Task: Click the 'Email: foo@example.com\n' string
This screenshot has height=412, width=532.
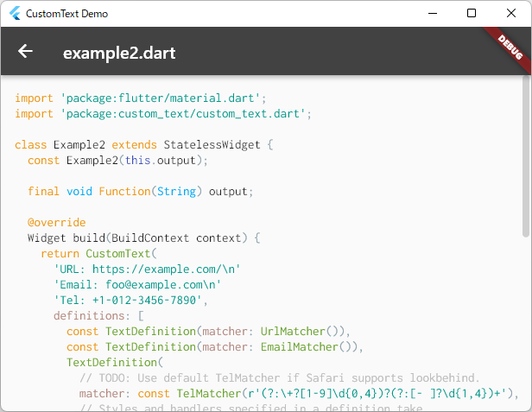Action: (x=137, y=285)
